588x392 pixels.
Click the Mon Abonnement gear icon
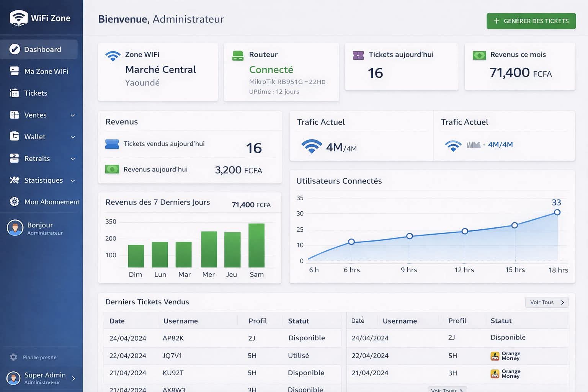pyautogui.click(x=14, y=202)
